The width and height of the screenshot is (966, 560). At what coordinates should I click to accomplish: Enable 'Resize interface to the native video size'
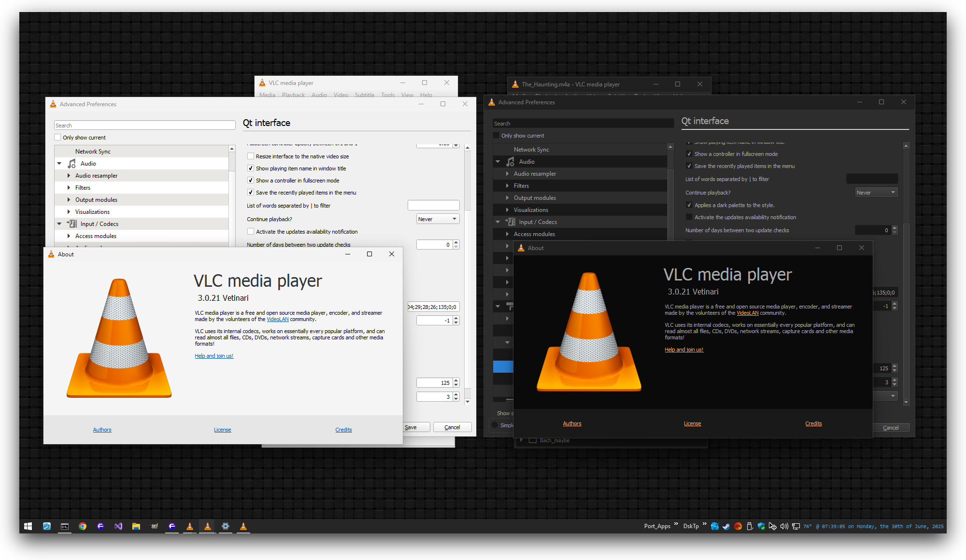(x=251, y=156)
